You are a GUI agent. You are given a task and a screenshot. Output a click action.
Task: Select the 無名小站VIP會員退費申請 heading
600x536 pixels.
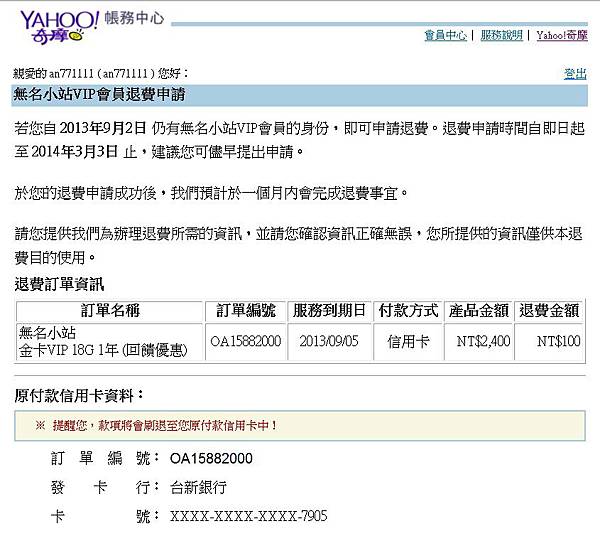[99, 94]
